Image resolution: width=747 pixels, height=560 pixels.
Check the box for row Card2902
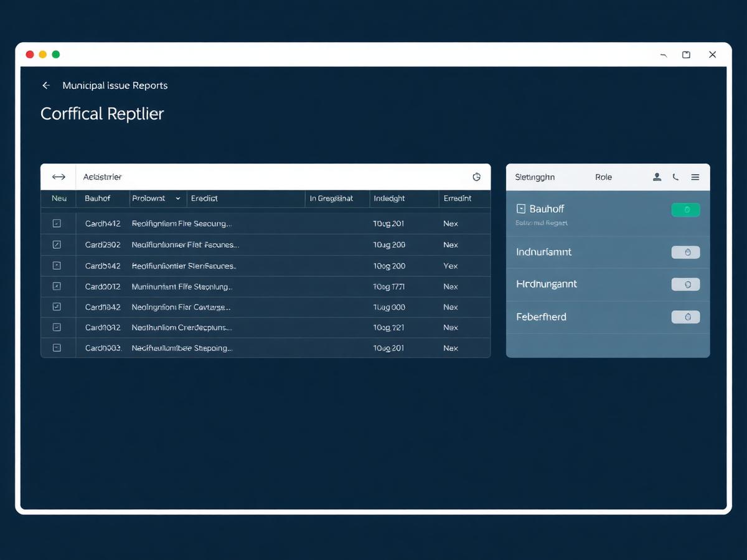click(57, 245)
